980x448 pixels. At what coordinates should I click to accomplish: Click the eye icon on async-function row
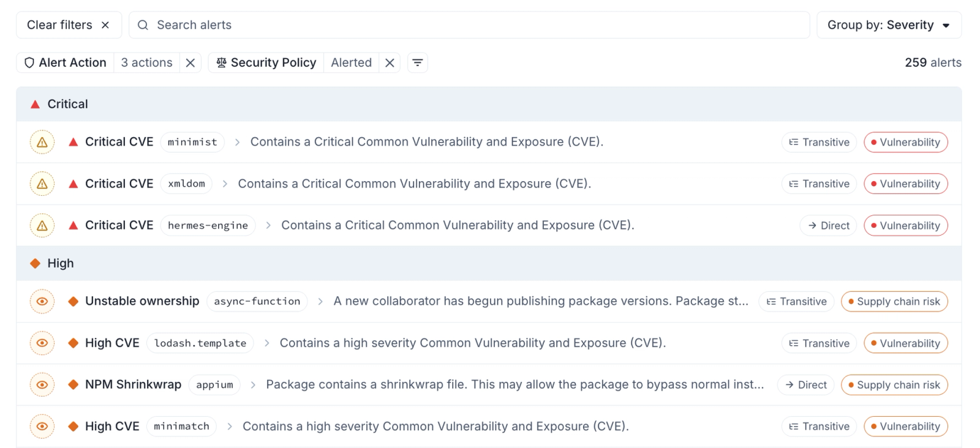(x=42, y=301)
